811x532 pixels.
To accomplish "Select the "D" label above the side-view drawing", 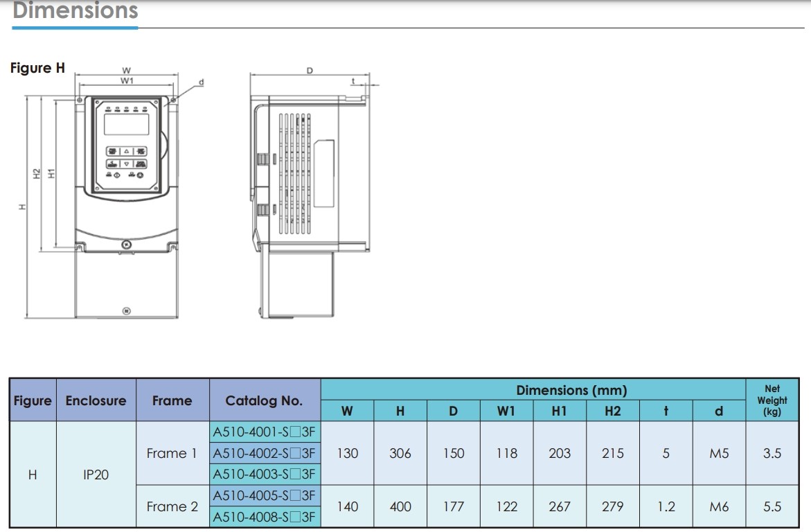I will [310, 71].
